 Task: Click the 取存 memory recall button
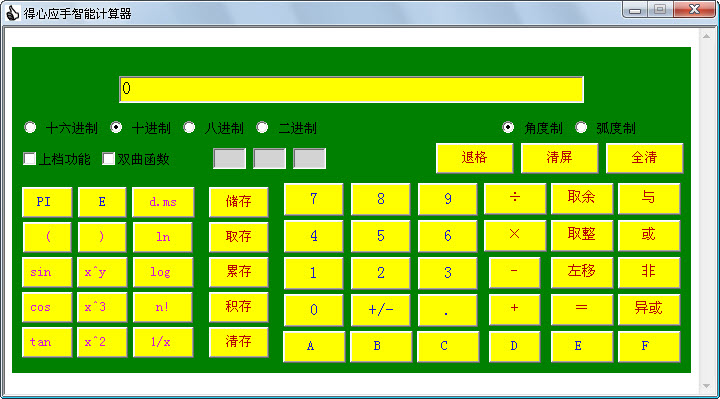coord(238,237)
